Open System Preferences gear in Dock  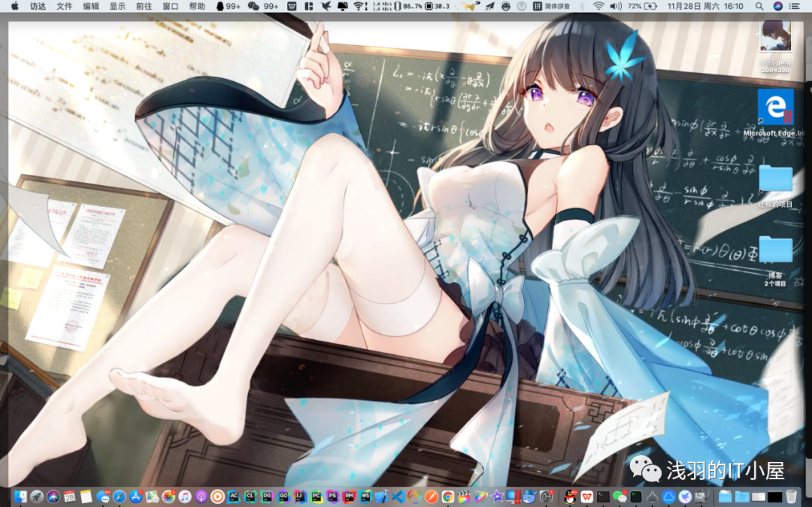(547, 496)
